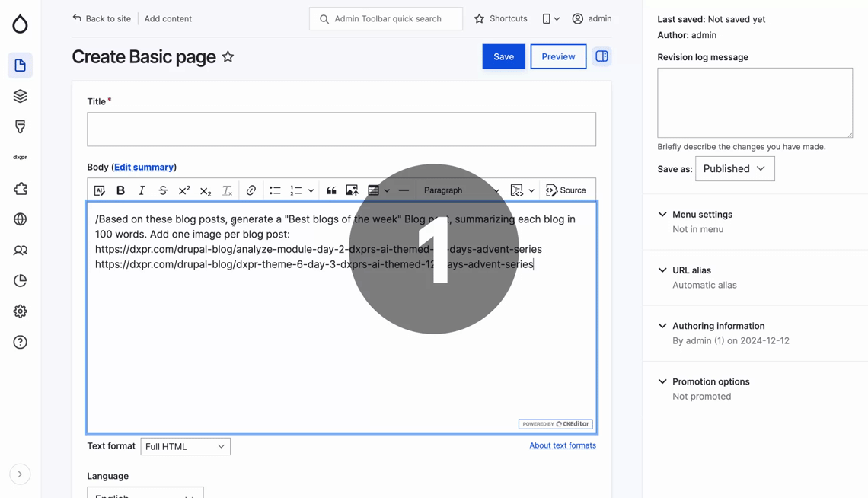
Task: Open the Paragraph heading dropdown
Action: (461, 190)
